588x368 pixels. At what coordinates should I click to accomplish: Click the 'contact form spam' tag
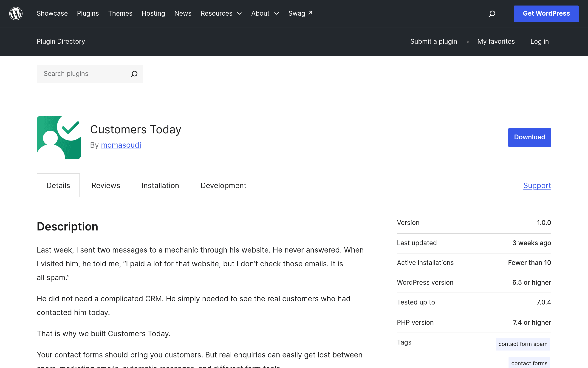[523, 344]
